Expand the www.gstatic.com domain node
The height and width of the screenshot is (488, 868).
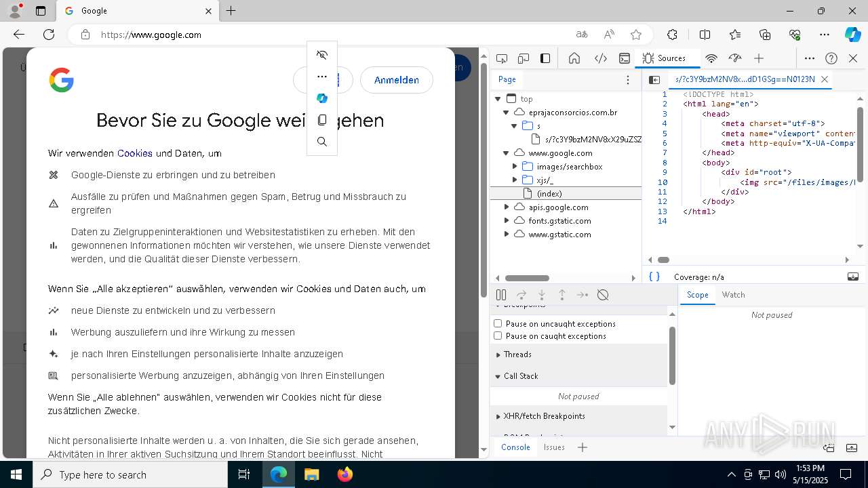pos(506,235)
